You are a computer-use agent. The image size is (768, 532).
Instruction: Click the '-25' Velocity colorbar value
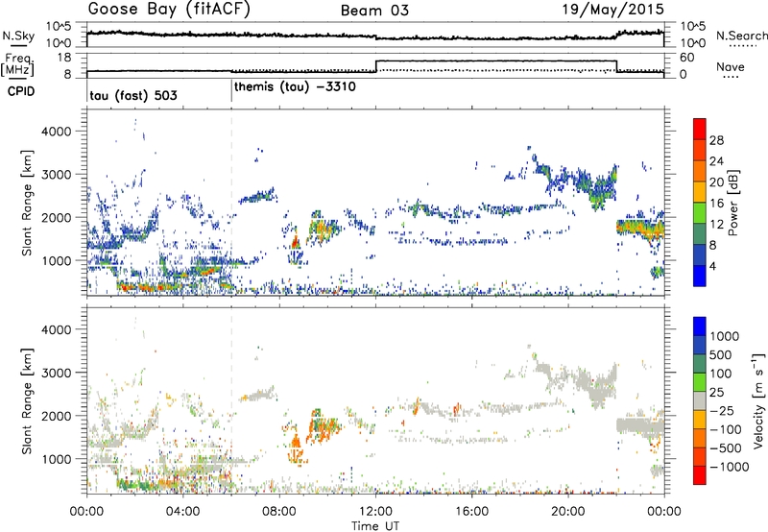[x=722, y=410]
